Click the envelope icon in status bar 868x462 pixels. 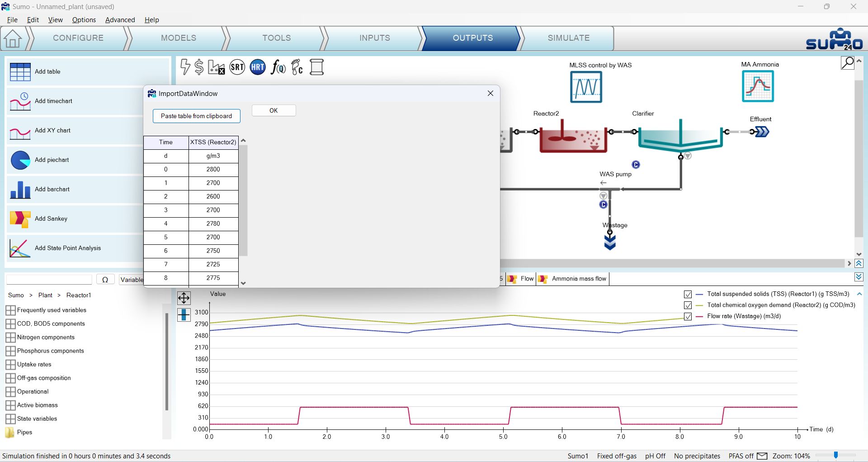click(x=762, y=456)
